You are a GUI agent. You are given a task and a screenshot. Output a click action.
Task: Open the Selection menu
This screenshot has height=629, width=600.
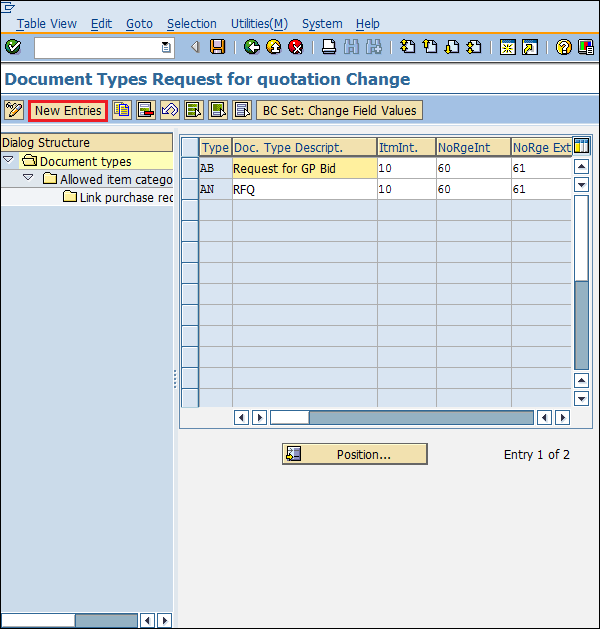coord(192,24)
